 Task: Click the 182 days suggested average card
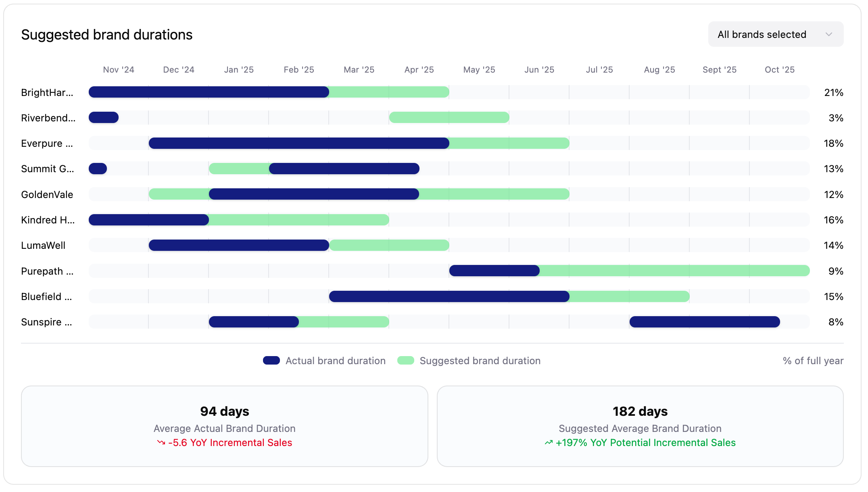[640, 426]
